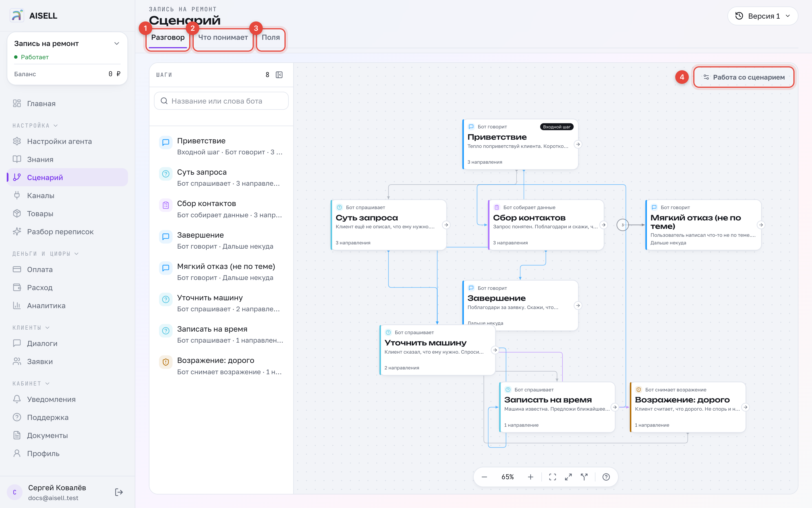
Task: Click the Знания book icon
Action: [x=17, y=159]
